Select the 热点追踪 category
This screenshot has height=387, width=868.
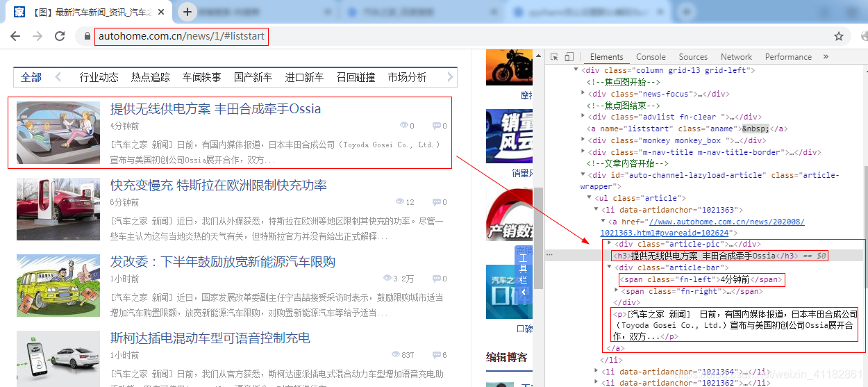click(x=150, y=77)
